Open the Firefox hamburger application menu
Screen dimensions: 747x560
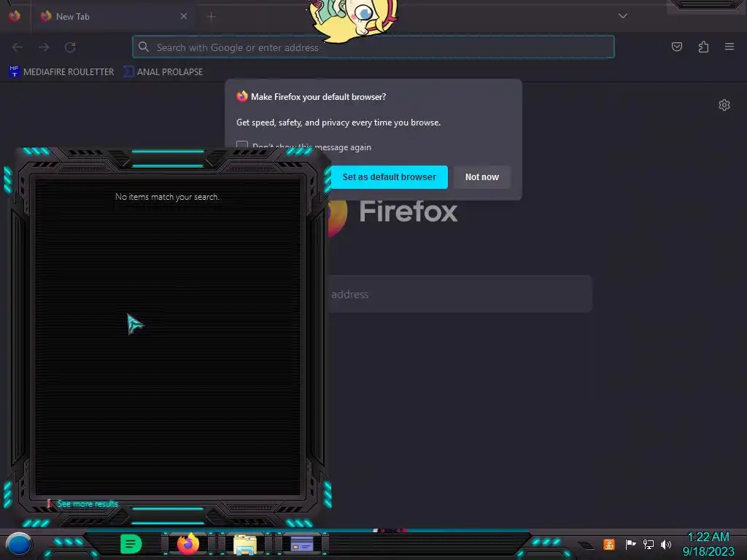[729, 47]
